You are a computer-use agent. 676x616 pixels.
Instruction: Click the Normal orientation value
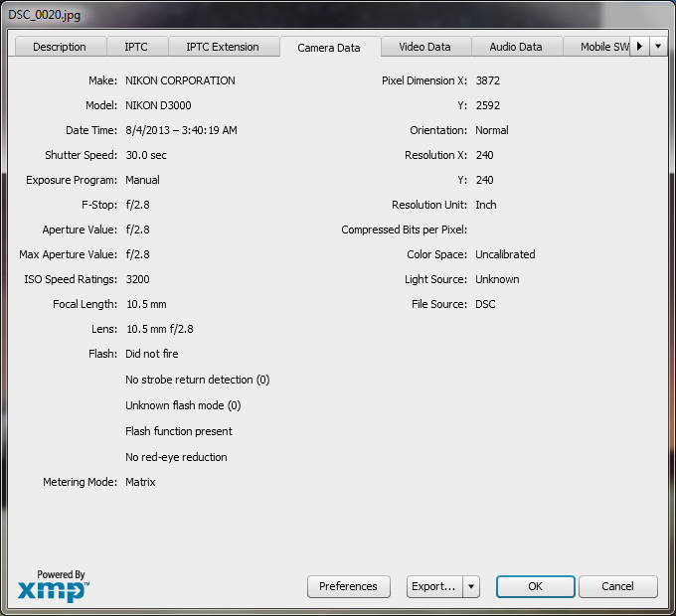[492, 130]
